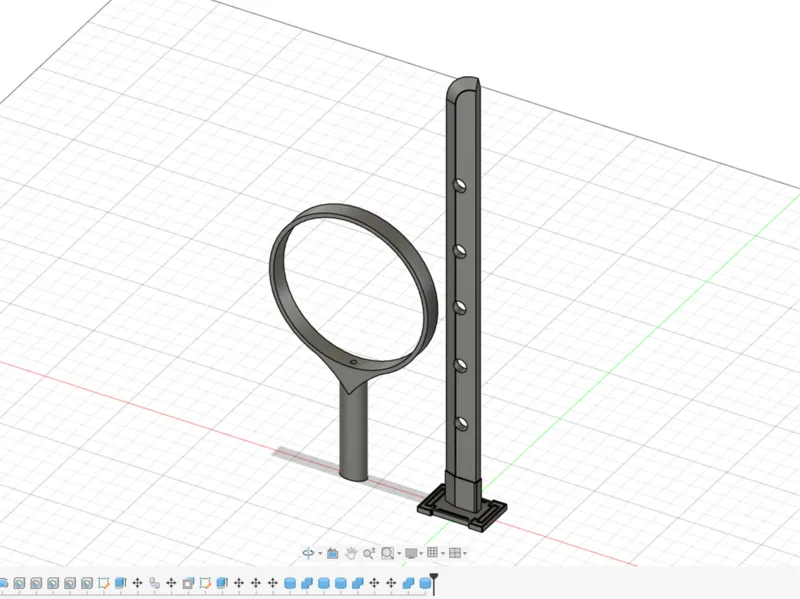Click the Look At camera icon

[x=333, y=553]
